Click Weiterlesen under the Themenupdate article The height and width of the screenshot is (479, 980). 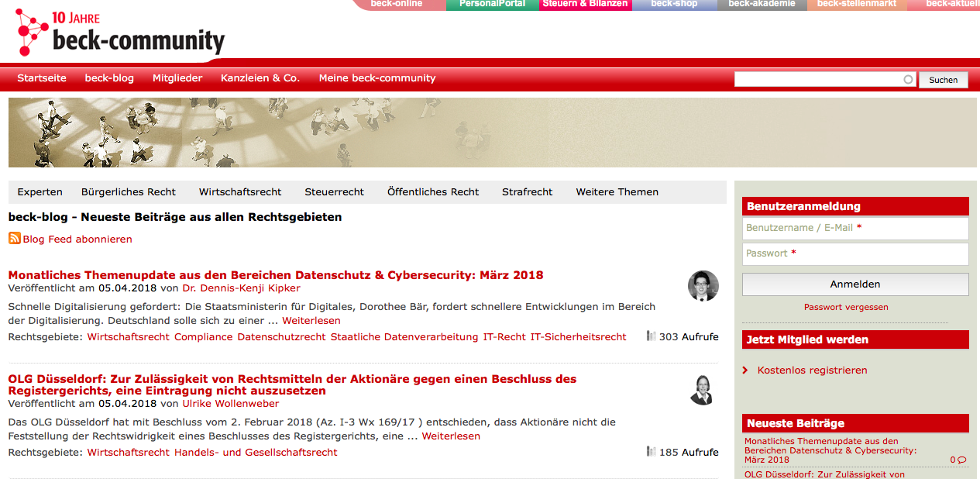311,321
